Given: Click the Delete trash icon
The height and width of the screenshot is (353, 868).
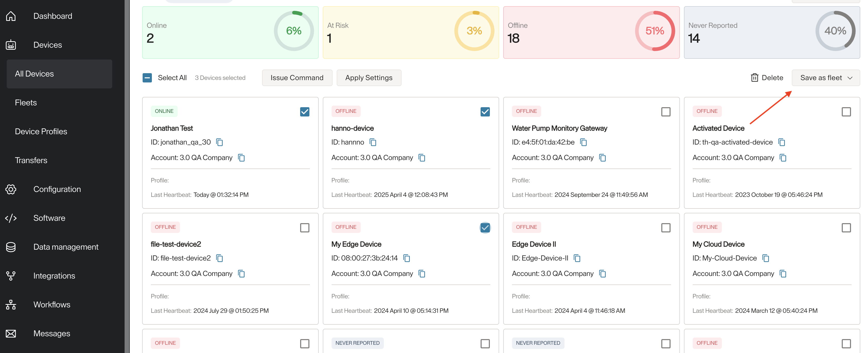Looking at the screenshot, I should pos(754,78).
